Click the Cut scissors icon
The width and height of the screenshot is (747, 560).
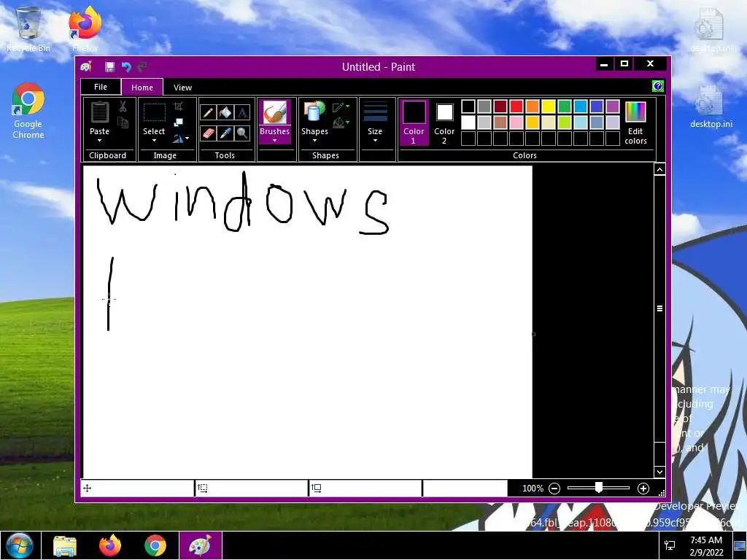(x=123, y=106)
